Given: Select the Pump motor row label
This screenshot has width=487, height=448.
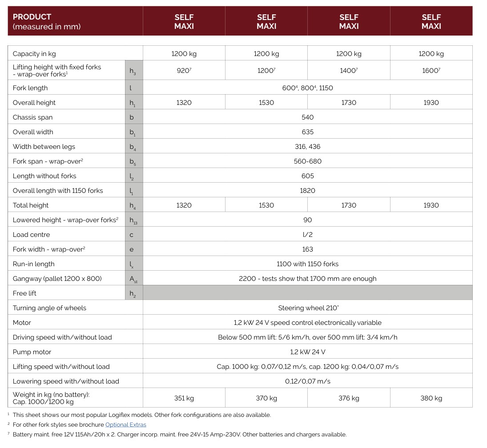Looking at the screenshot, I should 32,352.
